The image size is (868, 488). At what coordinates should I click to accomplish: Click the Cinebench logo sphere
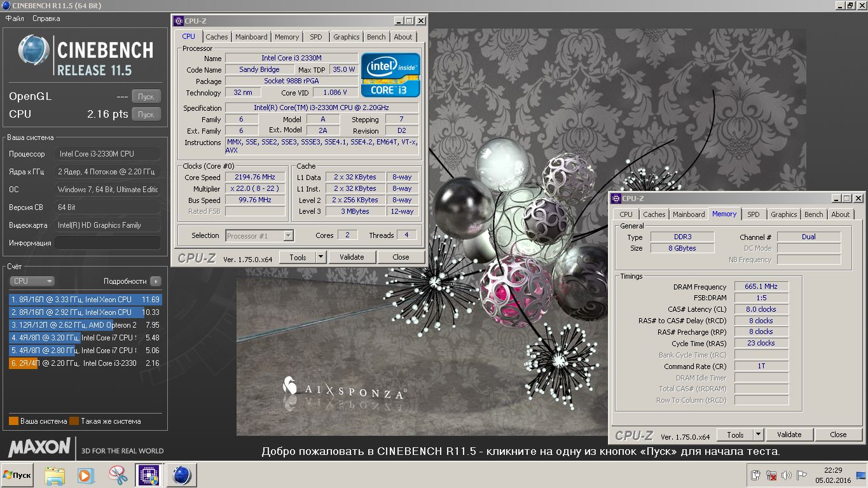(34, 51)
